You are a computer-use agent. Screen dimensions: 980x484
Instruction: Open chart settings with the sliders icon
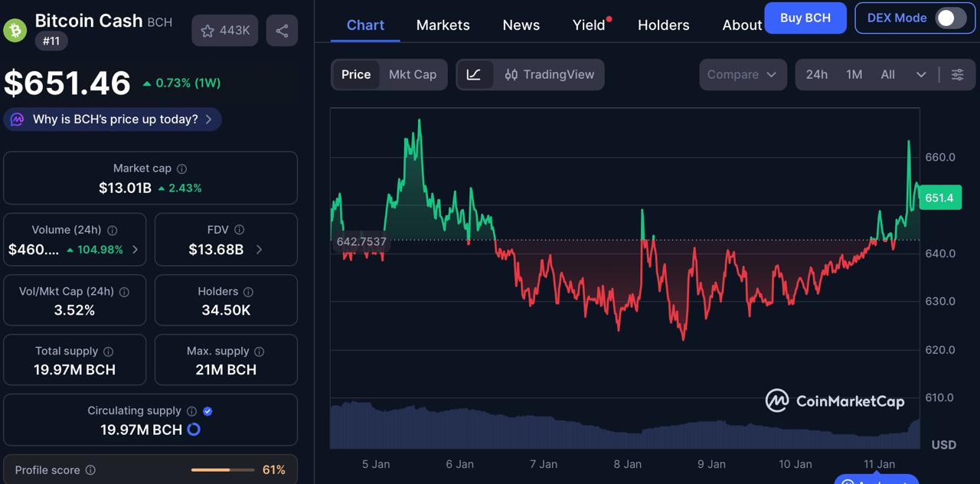pyautogui.click(x=957, y=74)
